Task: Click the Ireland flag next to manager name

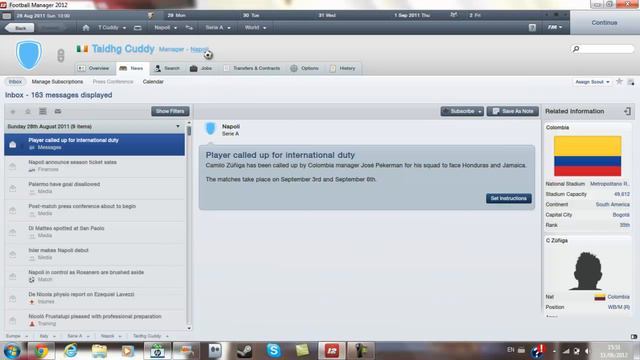Action: point(82,49)
